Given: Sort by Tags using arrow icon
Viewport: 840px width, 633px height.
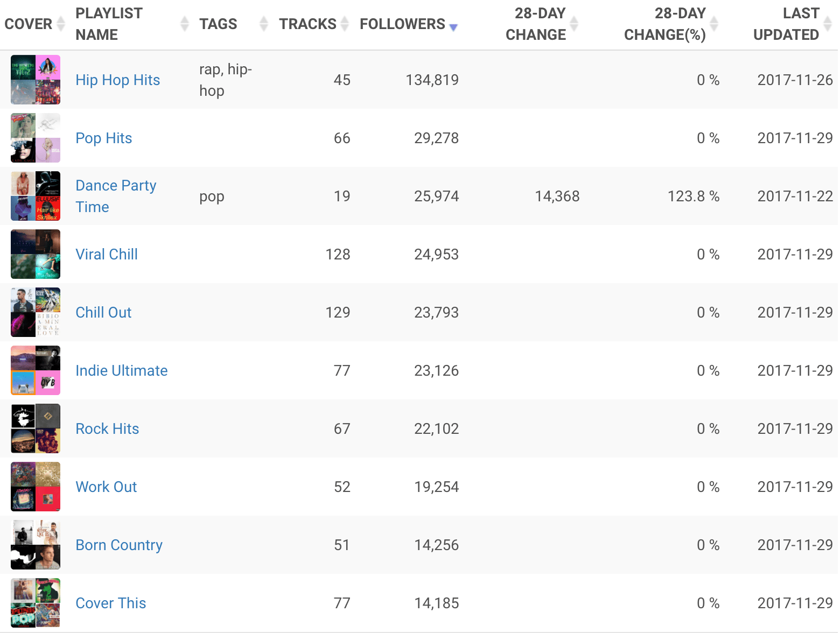Looking at the screenshot, I should 264,24.
